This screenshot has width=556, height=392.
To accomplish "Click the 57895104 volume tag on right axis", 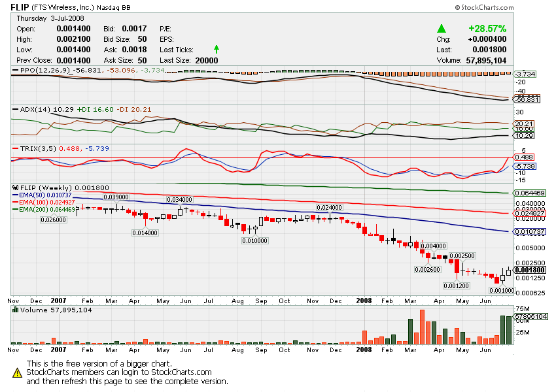I will pos(531,317).
